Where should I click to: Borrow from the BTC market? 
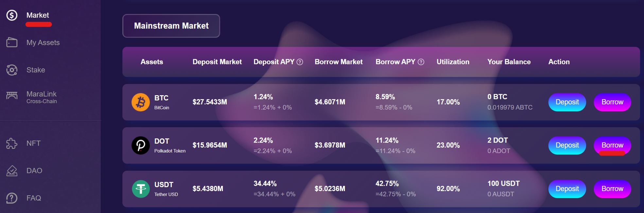coord(612,102)
